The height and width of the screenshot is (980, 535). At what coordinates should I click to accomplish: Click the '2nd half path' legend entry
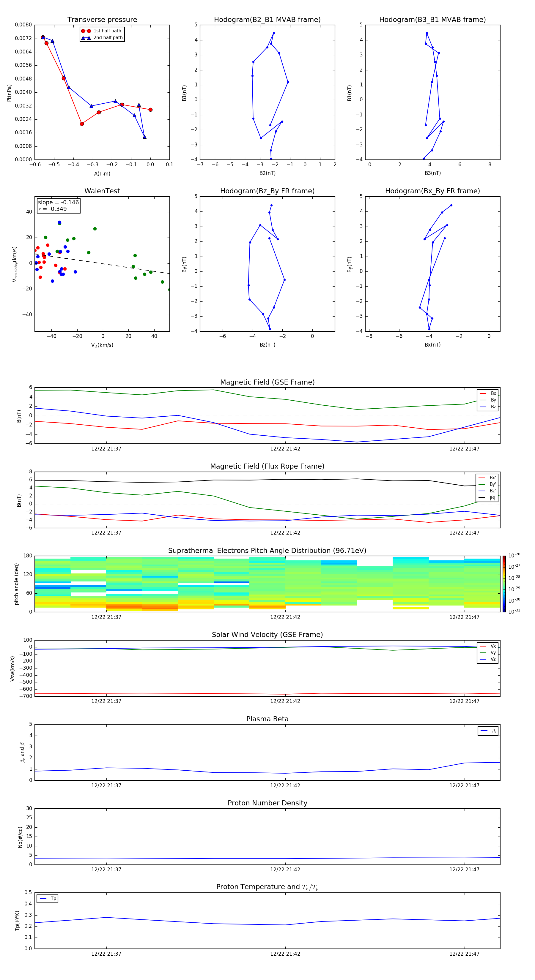102,38
